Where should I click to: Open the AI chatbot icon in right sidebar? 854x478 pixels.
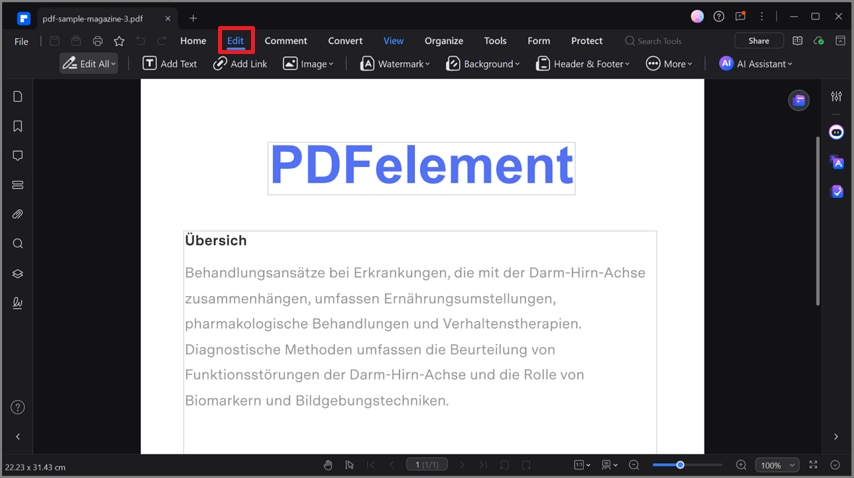[836, 132]
